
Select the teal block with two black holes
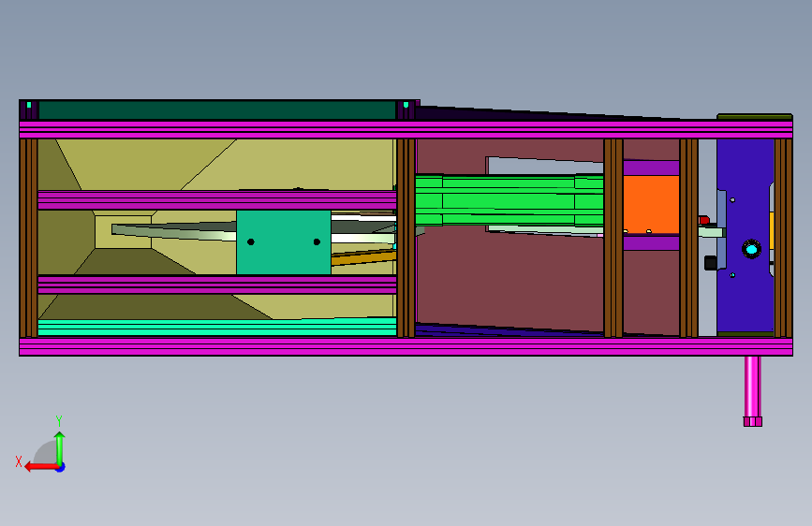283,241
